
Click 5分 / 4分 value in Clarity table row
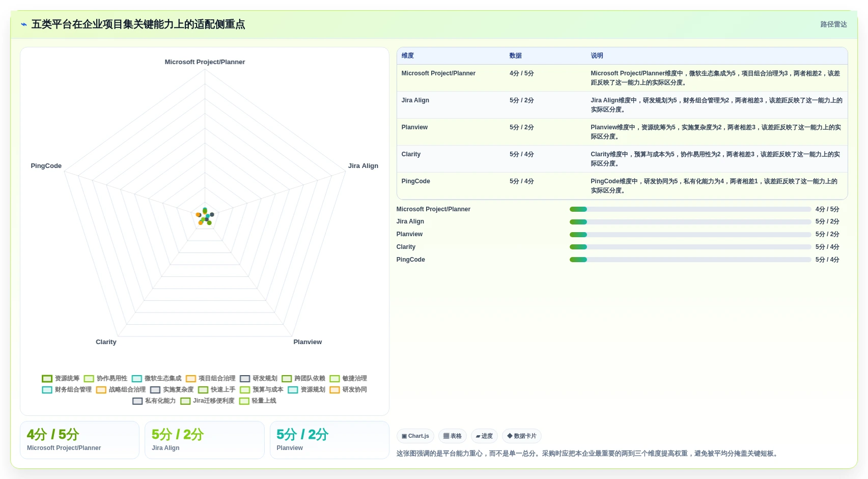(521, 154)
